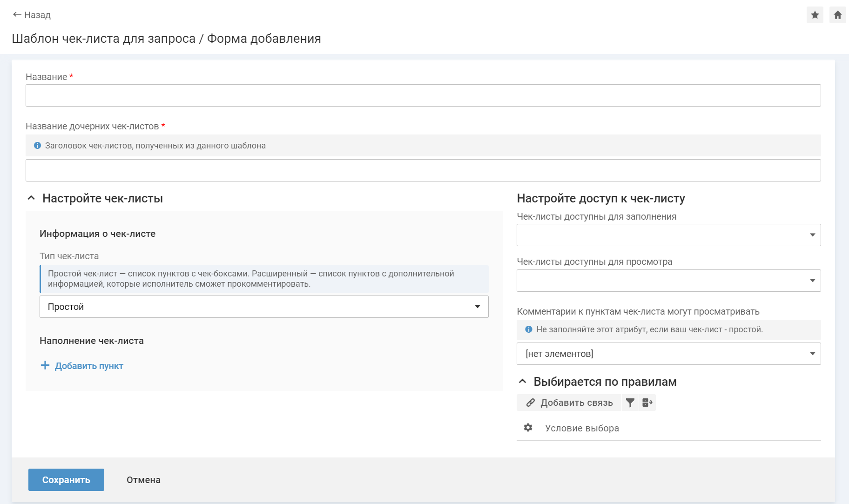Go to home via house icon
The height and width of the screenshot is (504, 849).
point(837,15)
